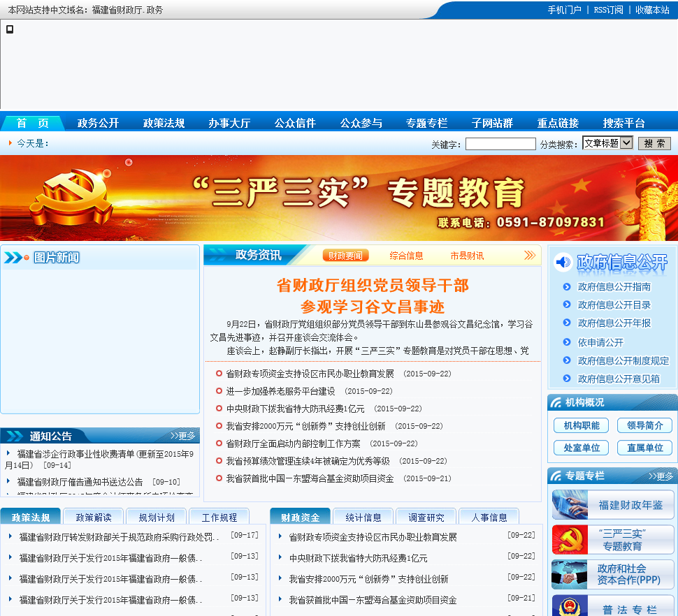Open the 公众信件 navigation menu
678x616 pixels.
pyautogui.click(x=296, y=123)
